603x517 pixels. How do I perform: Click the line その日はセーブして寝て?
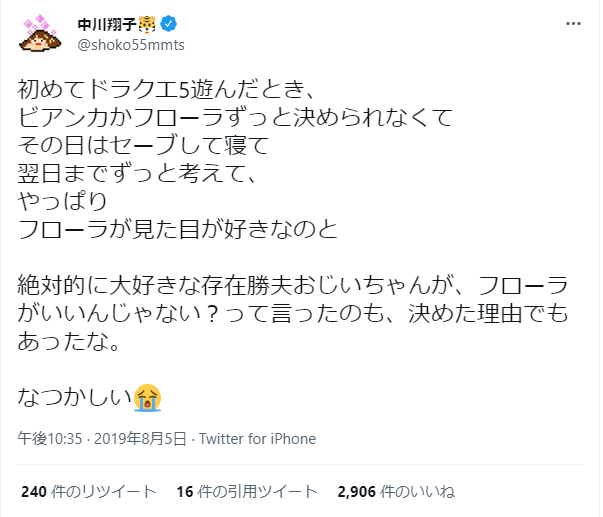pyautogui.click(x=143, y=146)
